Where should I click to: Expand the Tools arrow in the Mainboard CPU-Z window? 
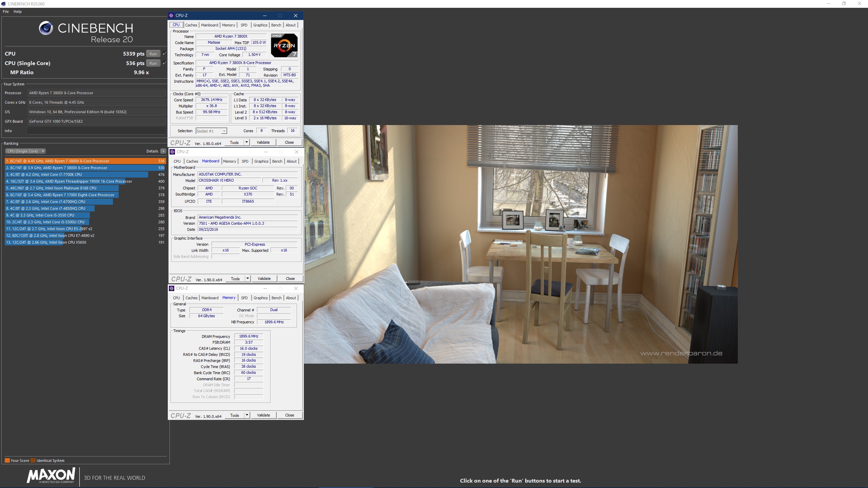[248, 279]
